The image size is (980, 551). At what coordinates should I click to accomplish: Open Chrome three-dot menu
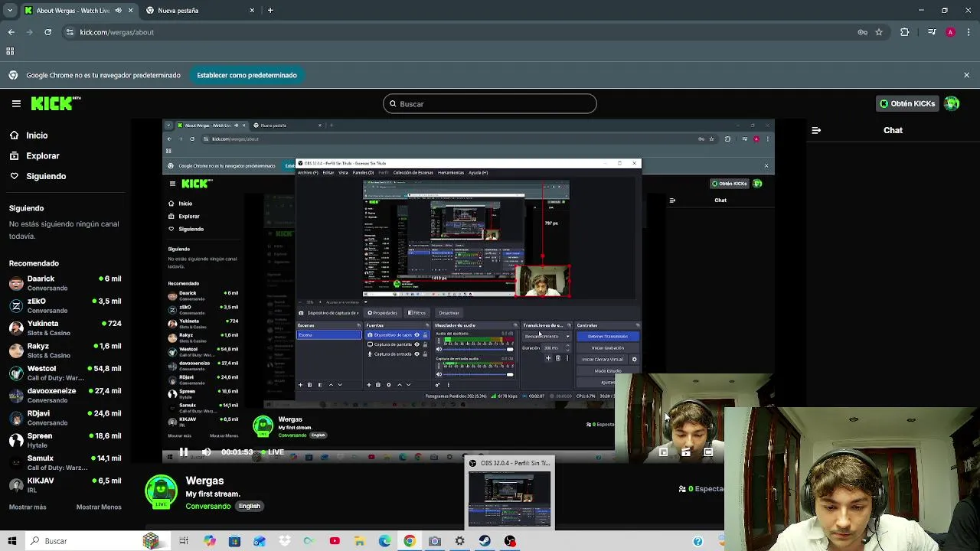(969, 32)
